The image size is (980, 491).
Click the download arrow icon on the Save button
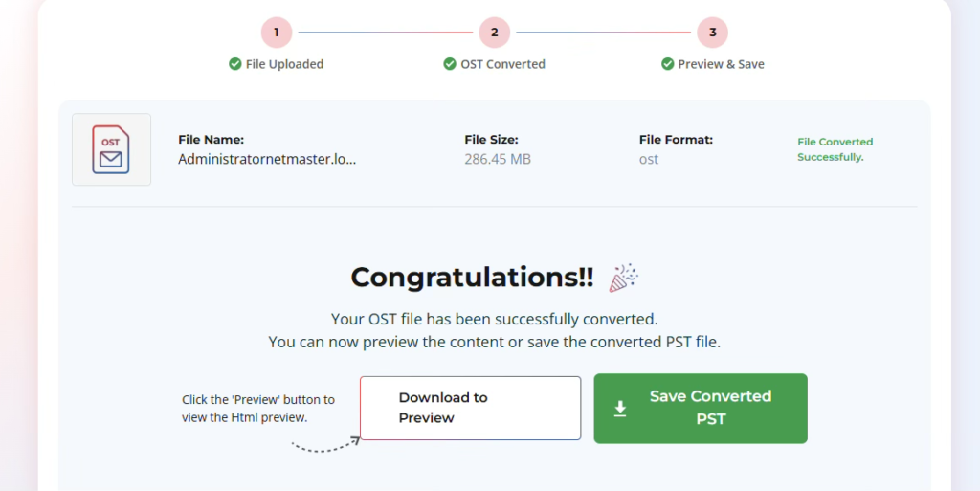pos(620,409)
